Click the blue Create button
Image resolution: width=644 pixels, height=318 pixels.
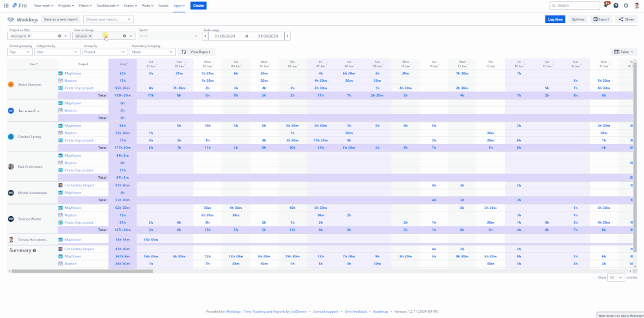click(x=199, y=6)
